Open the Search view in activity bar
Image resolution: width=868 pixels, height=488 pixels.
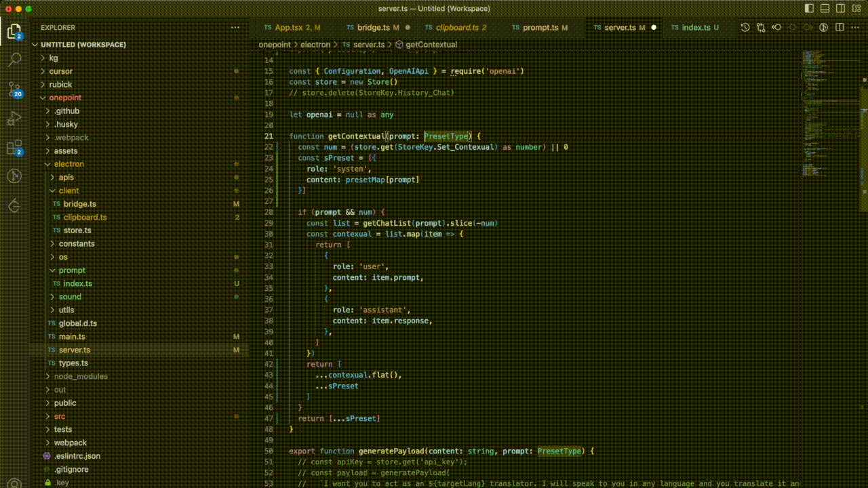(14, 60)
